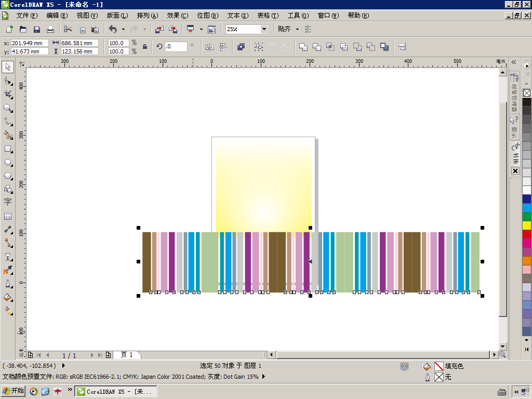The image size is (532, 399).
Task: Expand the coordinates status flyout arrow
Action: [63, 366]
